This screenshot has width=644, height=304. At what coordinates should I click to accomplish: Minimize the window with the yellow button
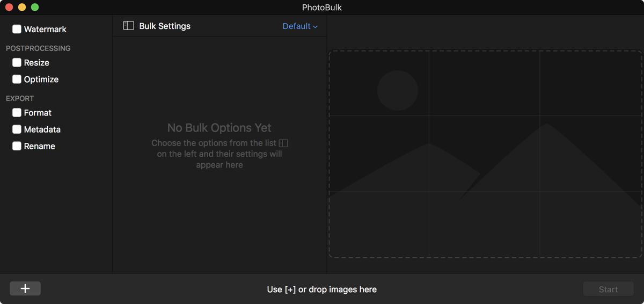click(22, 8)
